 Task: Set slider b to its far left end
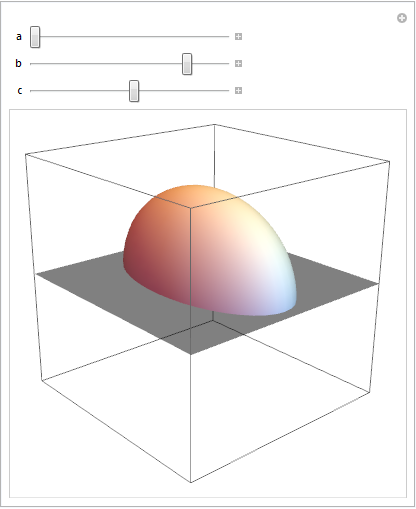(31, 64)
